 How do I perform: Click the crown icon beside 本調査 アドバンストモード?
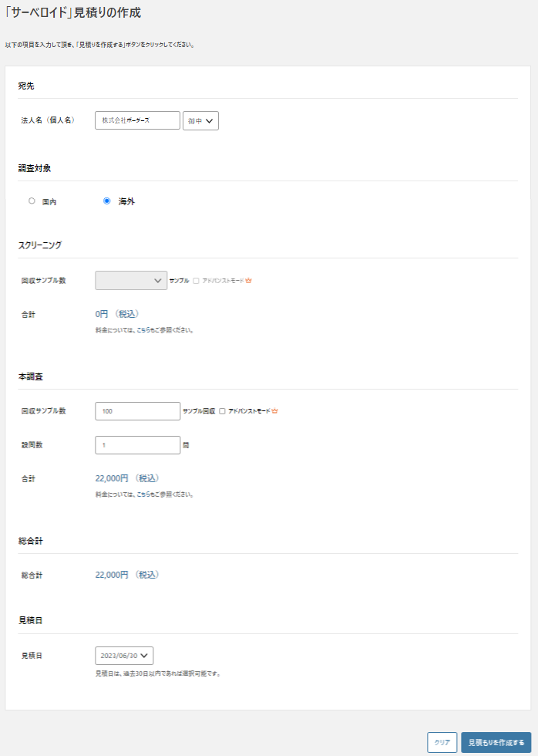(x=274, y=411)
